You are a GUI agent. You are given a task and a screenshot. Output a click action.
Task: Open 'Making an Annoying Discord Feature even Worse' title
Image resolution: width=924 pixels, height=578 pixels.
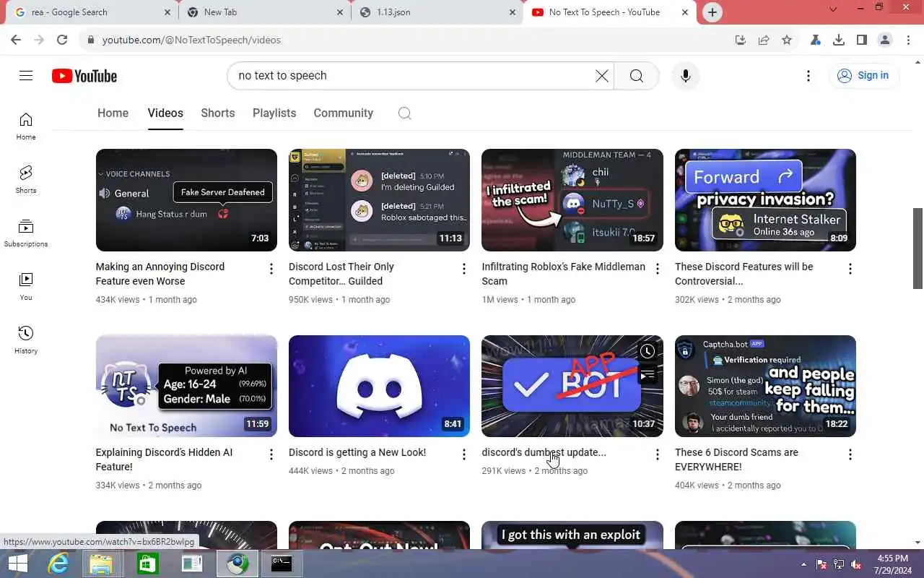(160, 274)
